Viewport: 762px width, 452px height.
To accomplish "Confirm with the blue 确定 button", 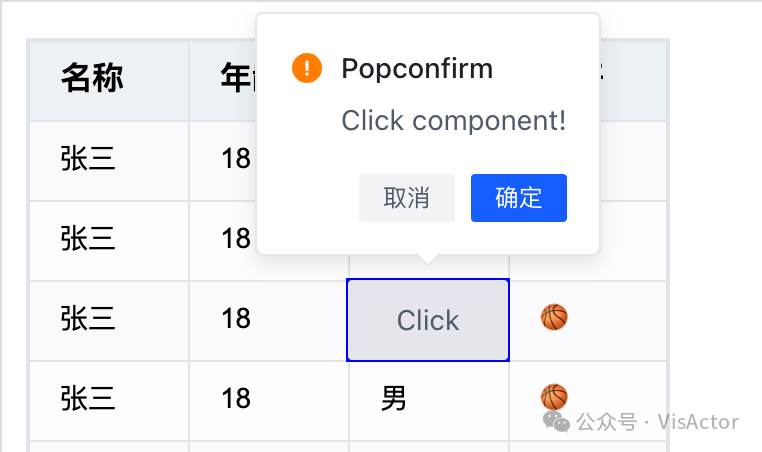I will pos(519,198).
